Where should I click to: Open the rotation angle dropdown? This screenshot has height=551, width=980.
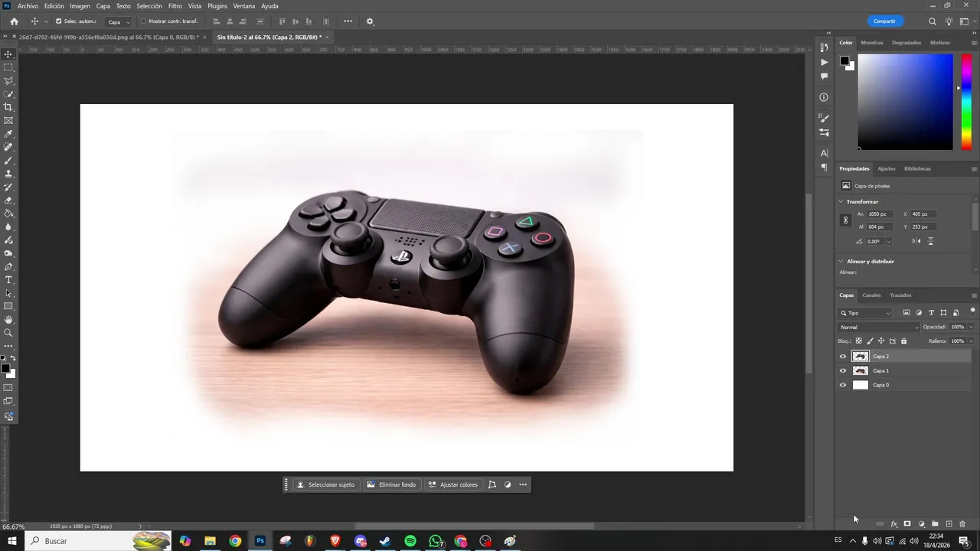click(x=888, y=242)
